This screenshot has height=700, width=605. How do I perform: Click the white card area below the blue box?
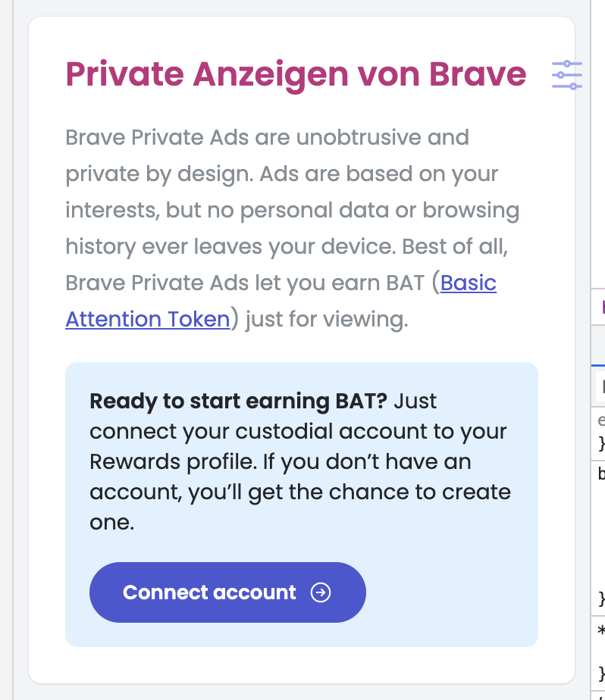[x=302, y=664]
